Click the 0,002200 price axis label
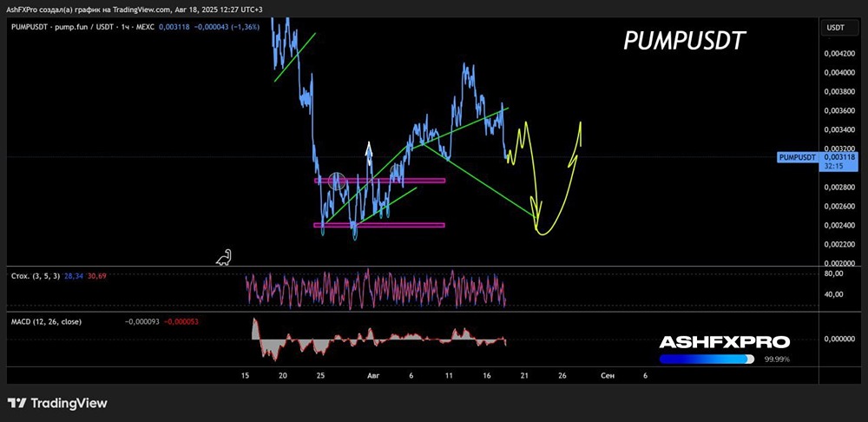 click(x=838, y=245)
